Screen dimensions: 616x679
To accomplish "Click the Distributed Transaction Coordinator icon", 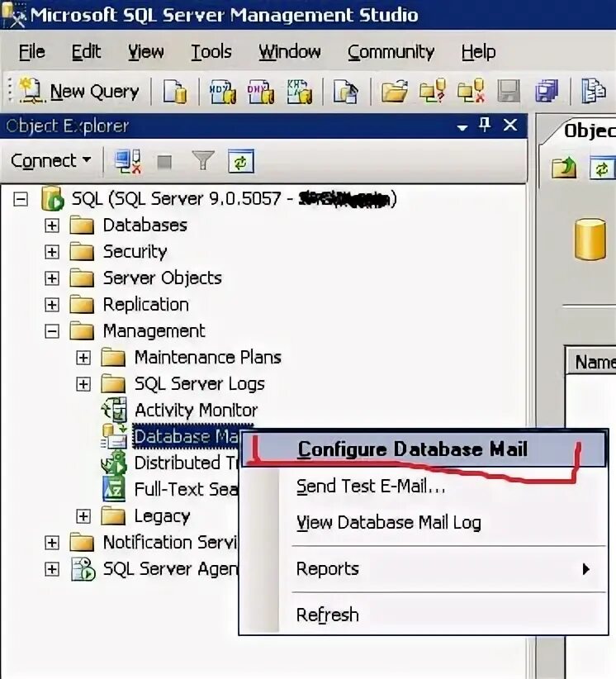I will (114, 463).
